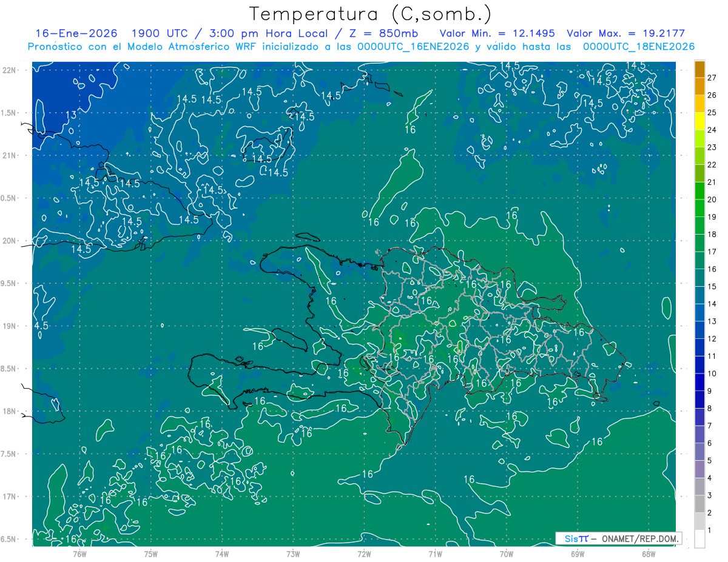Viewport: 728px width, 562px height.
Task: Click the "17N" latitude axis label
Action: coord(9,497)
